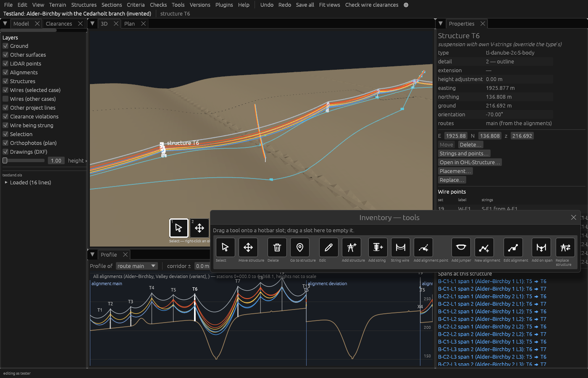Open the left panel's tab menu triangle
588x378 pixels.
[5, 24]
